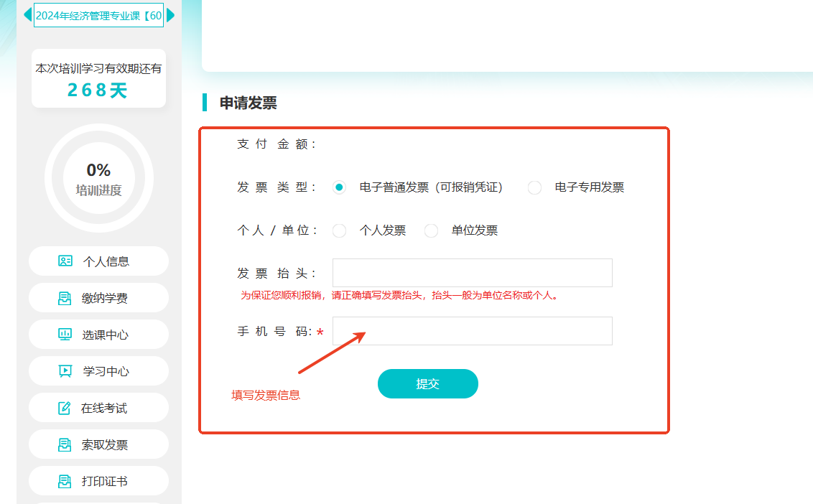Viewport: 813px width, 504px height.
Task: Click the personal info ID card icon
Action: [x=65, y=261]
